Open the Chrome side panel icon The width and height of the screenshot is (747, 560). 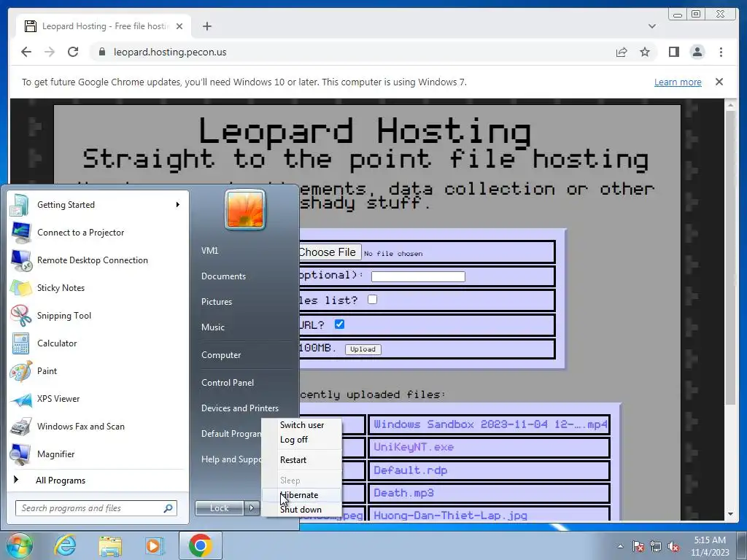[x=673, y=52]
